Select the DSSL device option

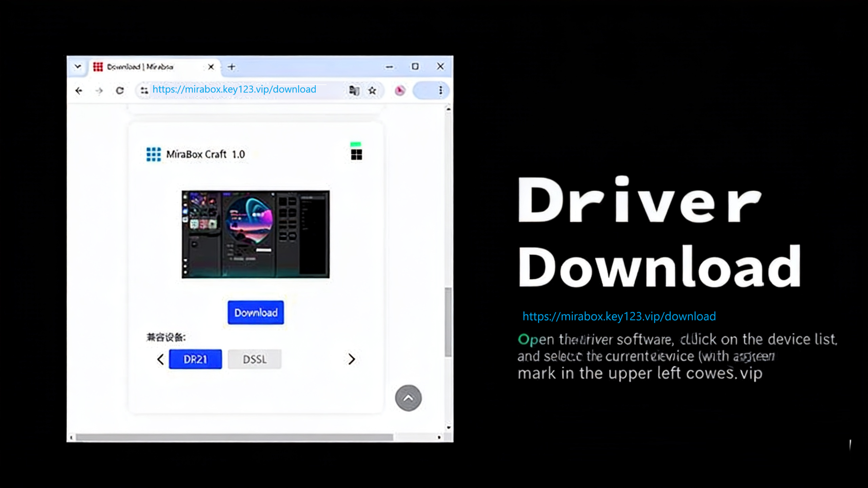pyautogui.click(x=255, y=359)
